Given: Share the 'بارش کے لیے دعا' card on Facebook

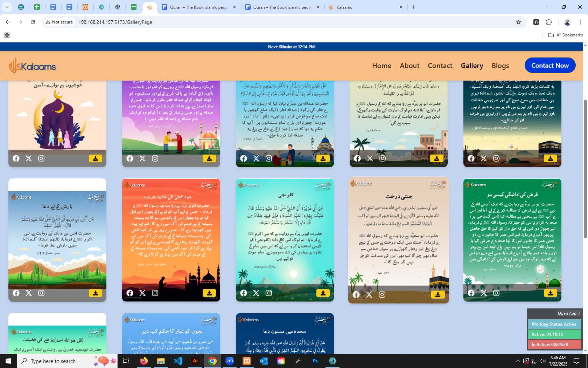Looking at the screenshot, I should click(16, 293).
